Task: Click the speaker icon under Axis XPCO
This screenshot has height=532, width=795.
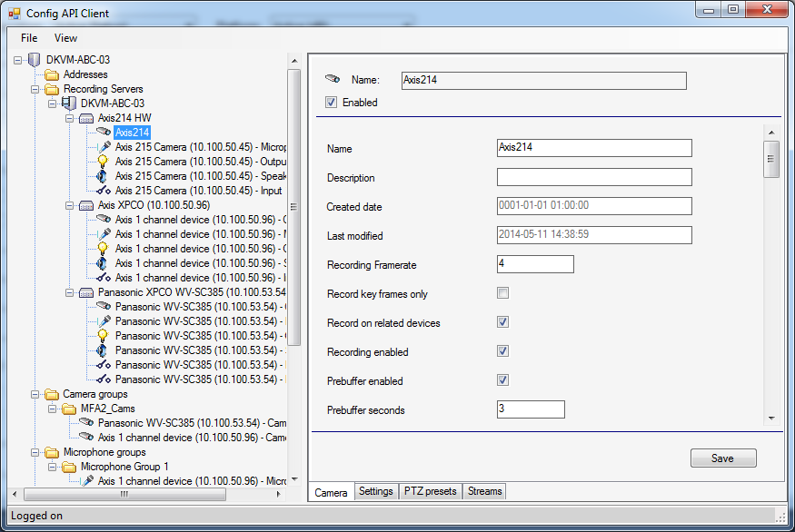Action: (102, 263)
